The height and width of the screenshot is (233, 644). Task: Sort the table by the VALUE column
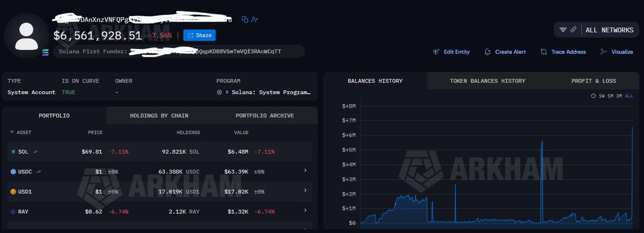click(x=241, y=132)
